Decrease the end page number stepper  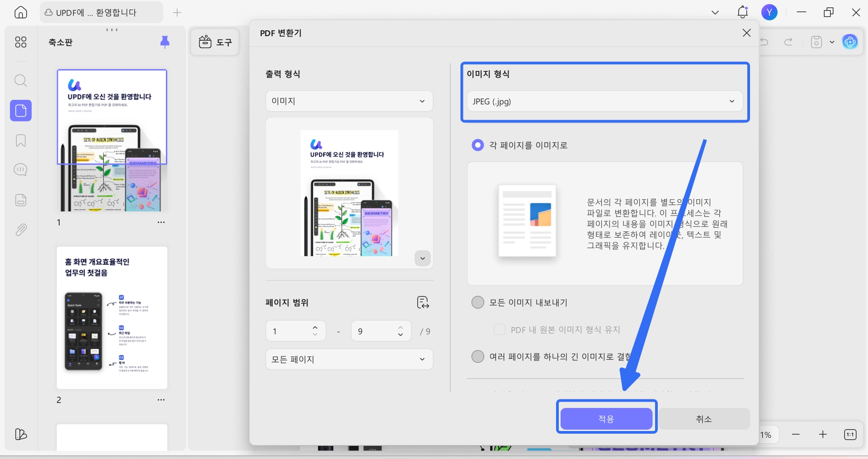click(x=401, y=335)
